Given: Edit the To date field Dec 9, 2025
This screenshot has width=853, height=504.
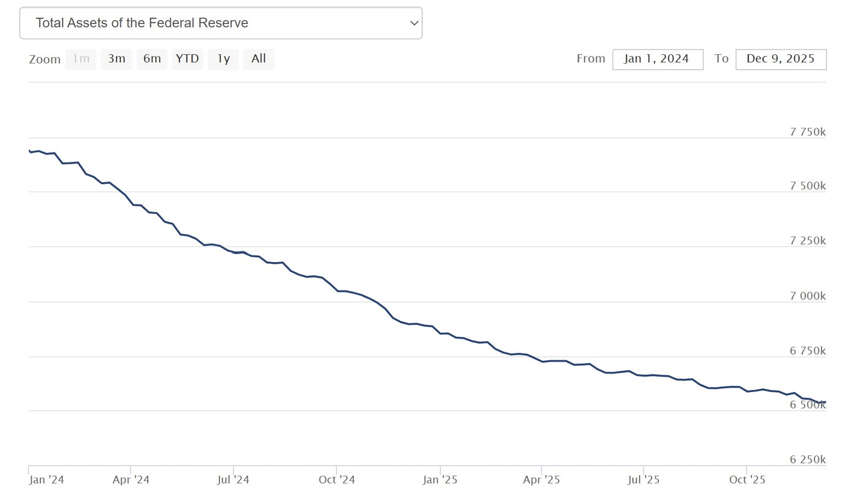Looking at the screenshot, I should pos(780,59).
